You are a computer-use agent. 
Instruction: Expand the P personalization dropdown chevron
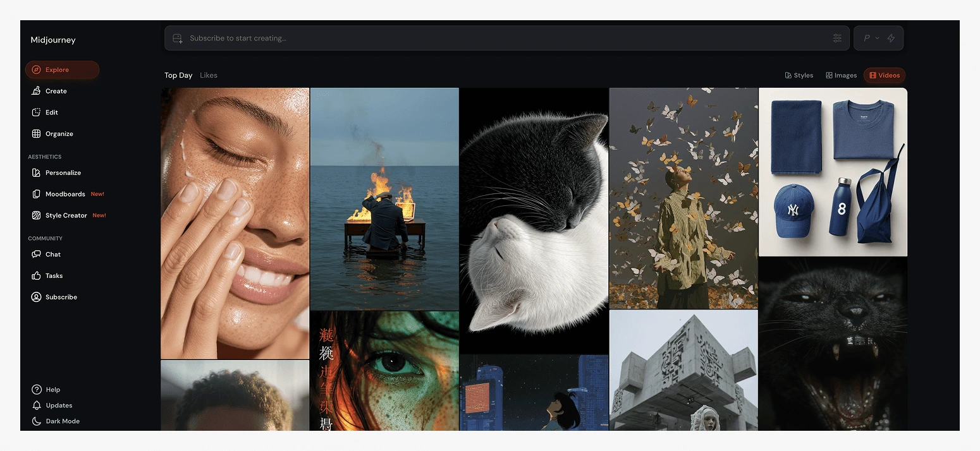click(877, 39)
